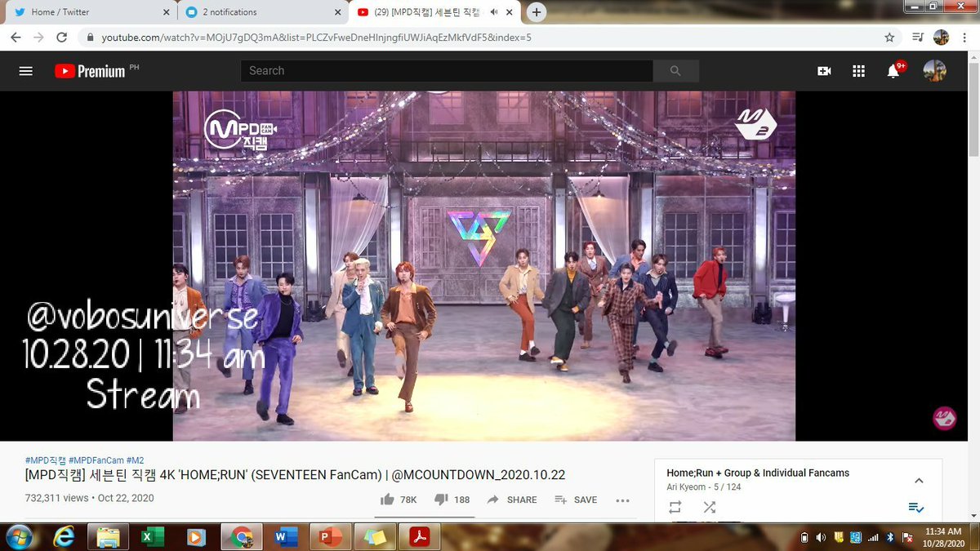Screen dimensions: 980x551
Task: Switch to Home / Twitter tab
Action: tap(91, 12)
